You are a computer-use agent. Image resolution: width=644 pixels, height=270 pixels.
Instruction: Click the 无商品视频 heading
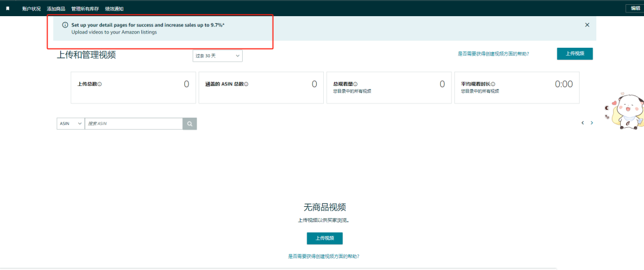tap(324, 207)
